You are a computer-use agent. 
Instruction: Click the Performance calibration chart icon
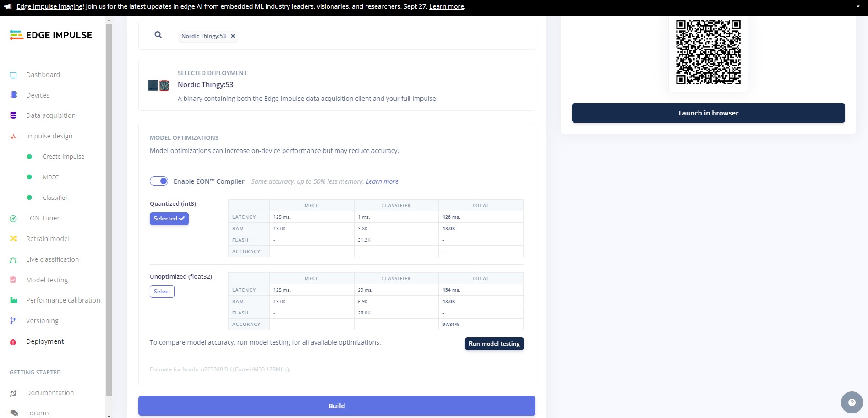click(x=13, y=300)
